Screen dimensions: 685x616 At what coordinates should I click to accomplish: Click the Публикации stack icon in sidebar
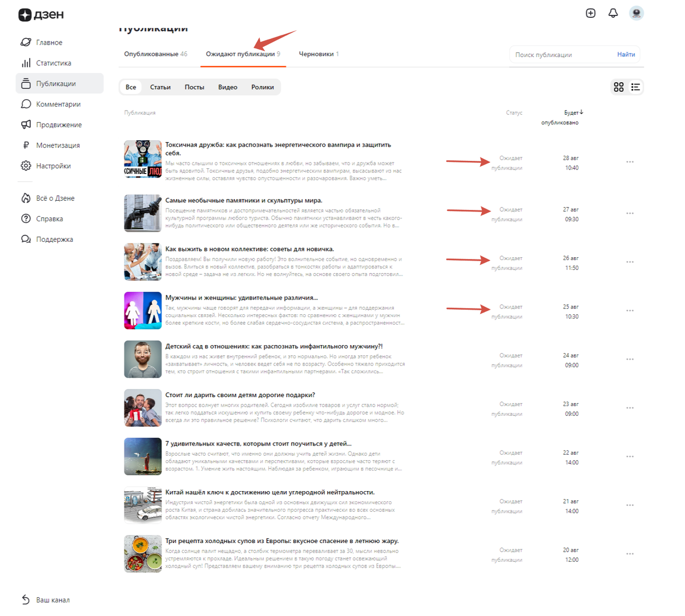(x=26, y=83)
